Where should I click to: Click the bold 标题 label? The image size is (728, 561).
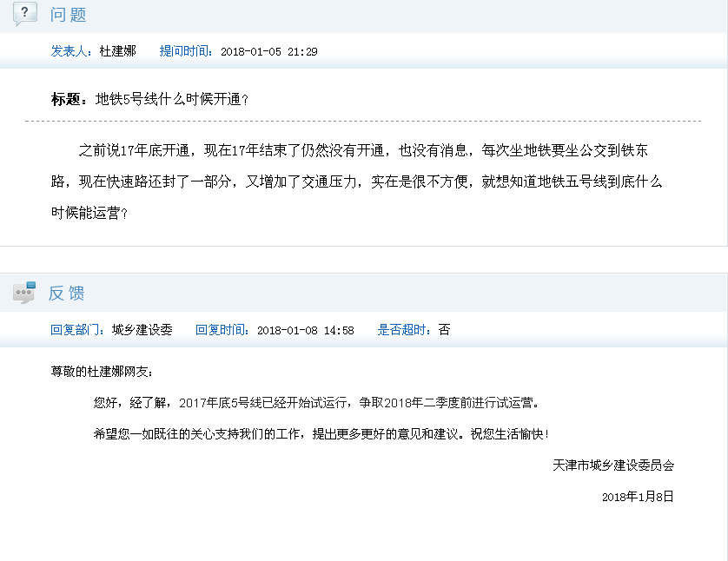pyautogui.click(x=69, y=99)
